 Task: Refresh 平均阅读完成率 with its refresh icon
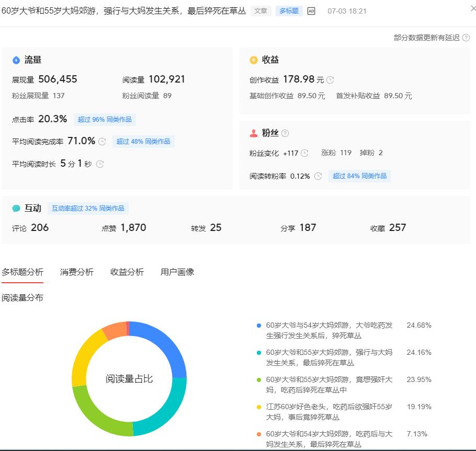coord(101,141)
